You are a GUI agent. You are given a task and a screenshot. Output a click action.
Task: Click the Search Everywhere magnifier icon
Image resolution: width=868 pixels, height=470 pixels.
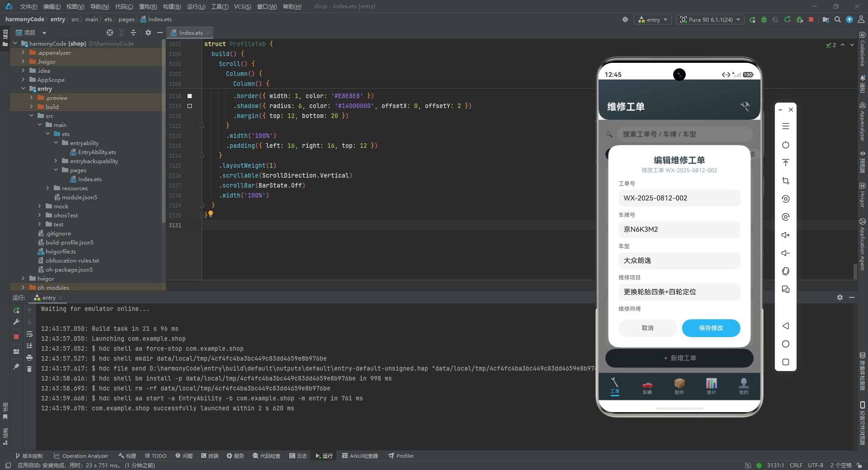point(838,19)
